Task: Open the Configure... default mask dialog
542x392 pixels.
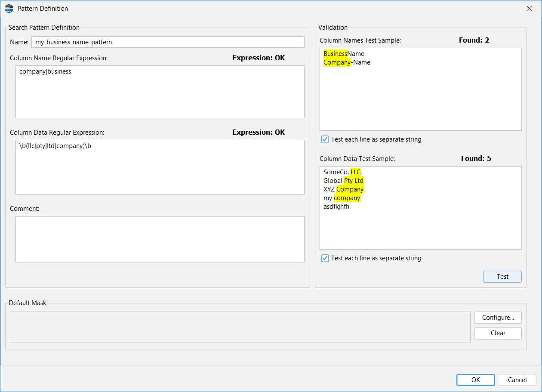Action: click(x=498, y=318)
